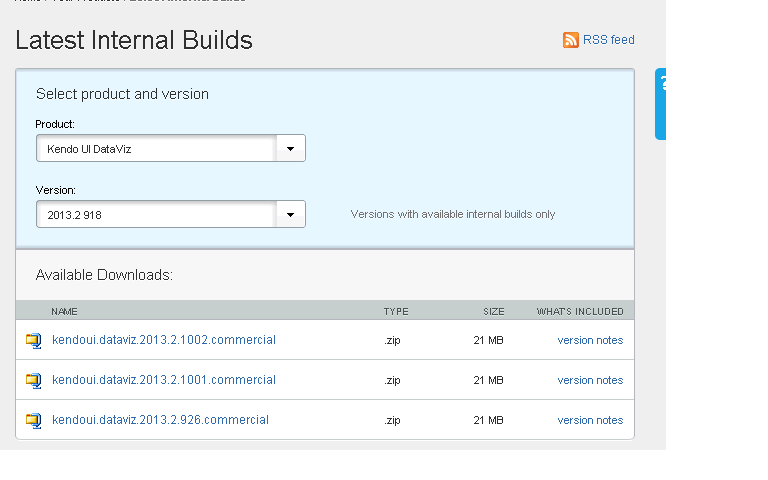Image resolution: width=768 pixels, height=480 pixels.
Task: Click the 'Select product and version' heading
Action: (x=122, y=94)
